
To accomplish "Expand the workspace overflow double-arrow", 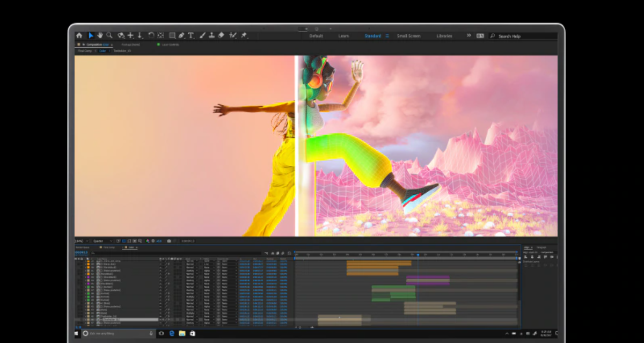I will click(469, 35).
